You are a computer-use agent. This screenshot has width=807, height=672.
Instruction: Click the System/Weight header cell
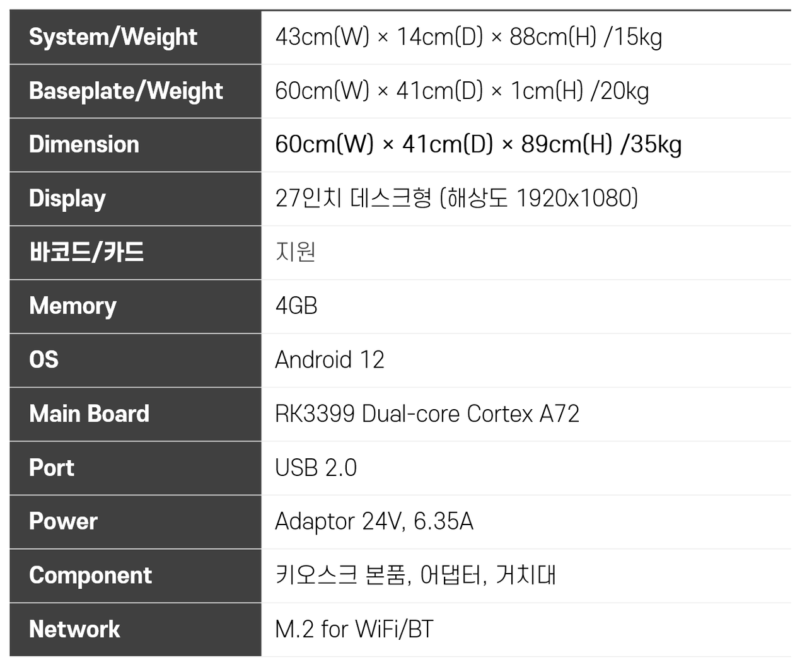tap(113, 37)
